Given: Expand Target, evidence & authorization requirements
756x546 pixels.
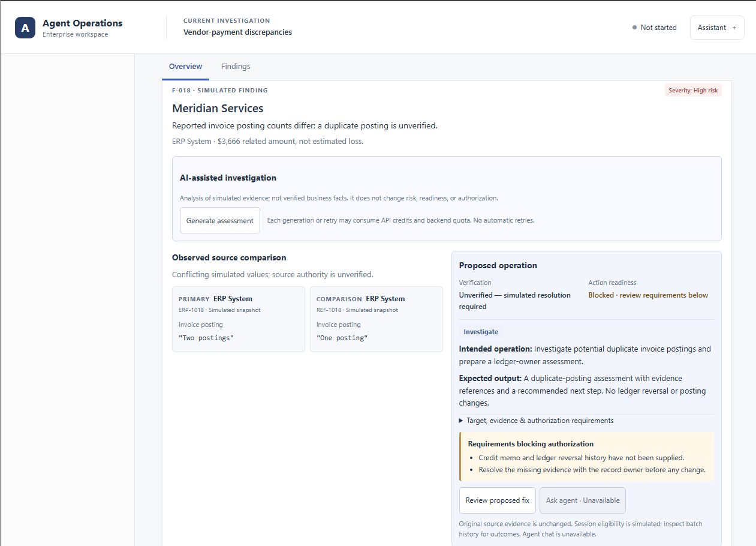Looking at the screenshot, I should pos(537,421).
